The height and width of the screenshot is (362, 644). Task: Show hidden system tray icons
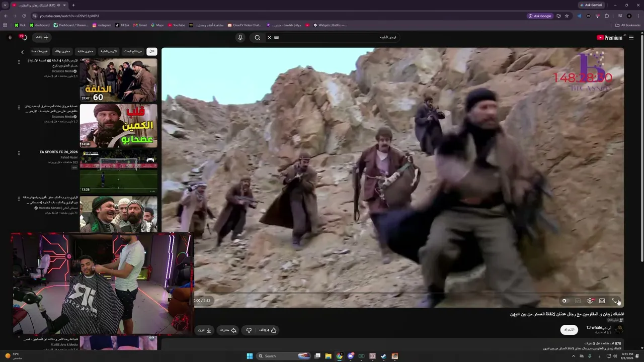click(x=574, y=356)
